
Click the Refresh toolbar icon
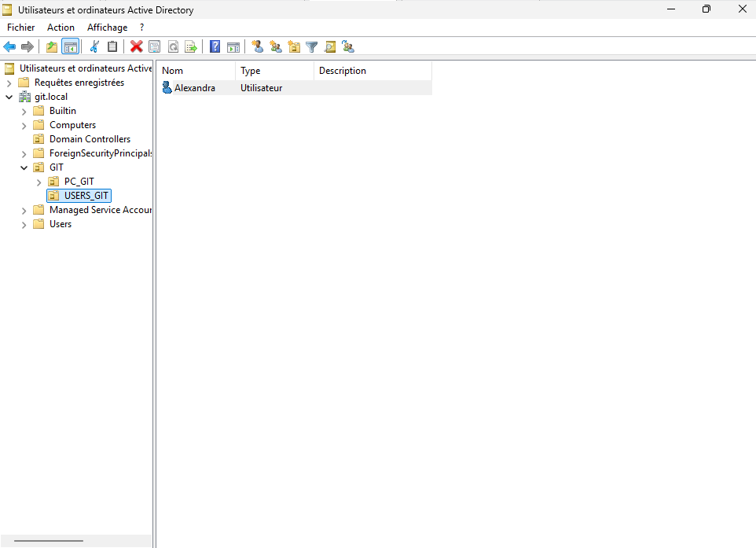(x=173, y=47)
